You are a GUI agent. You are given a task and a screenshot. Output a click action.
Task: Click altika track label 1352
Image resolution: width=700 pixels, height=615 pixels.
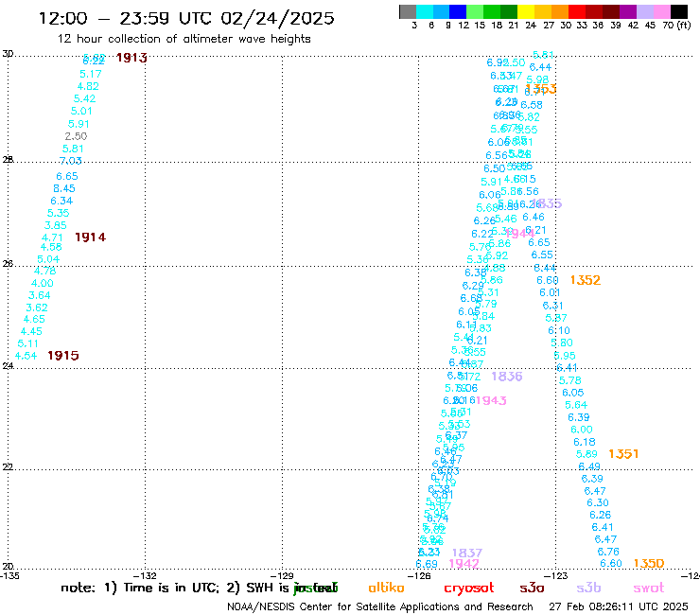586,280
